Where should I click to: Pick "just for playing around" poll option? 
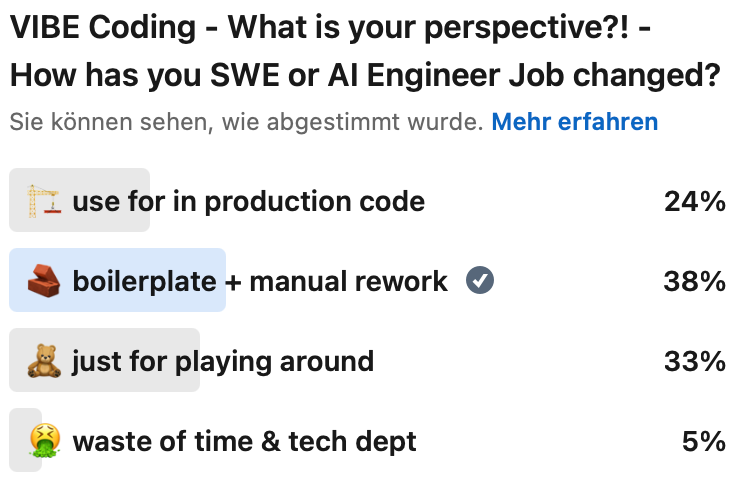222,361
